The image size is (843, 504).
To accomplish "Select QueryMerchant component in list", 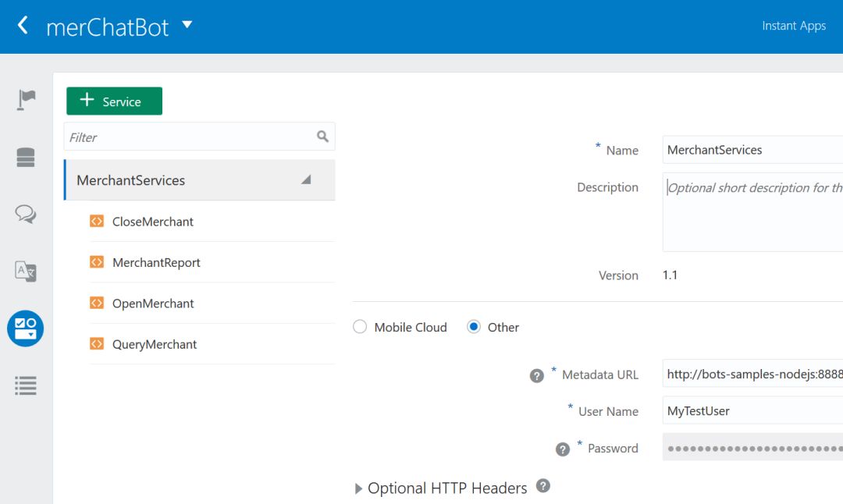I will point(154,344).
